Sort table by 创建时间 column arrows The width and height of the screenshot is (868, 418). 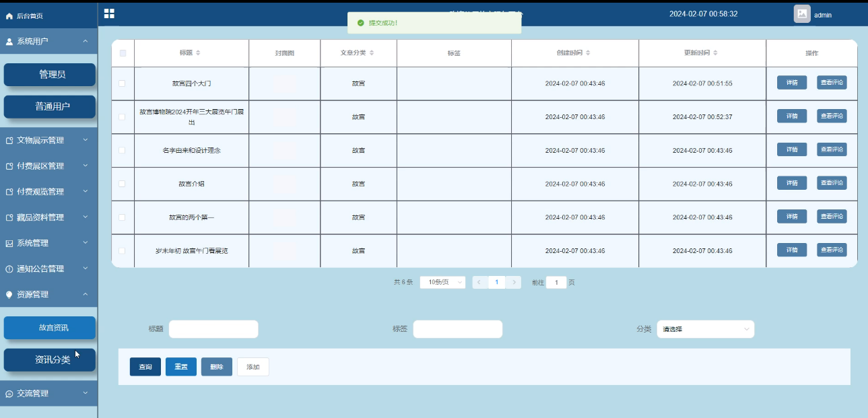pos(589,53)
